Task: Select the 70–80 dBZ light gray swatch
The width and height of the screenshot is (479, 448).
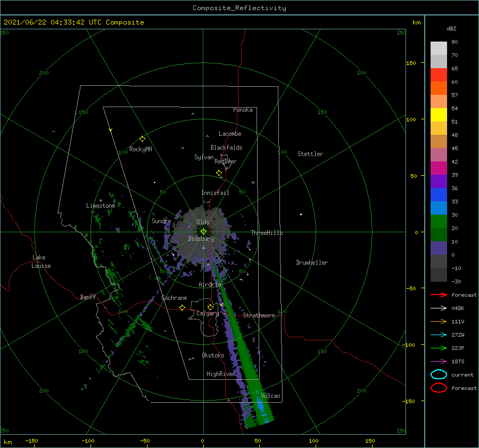Action: pyautogui.click(x=439, y=48)
